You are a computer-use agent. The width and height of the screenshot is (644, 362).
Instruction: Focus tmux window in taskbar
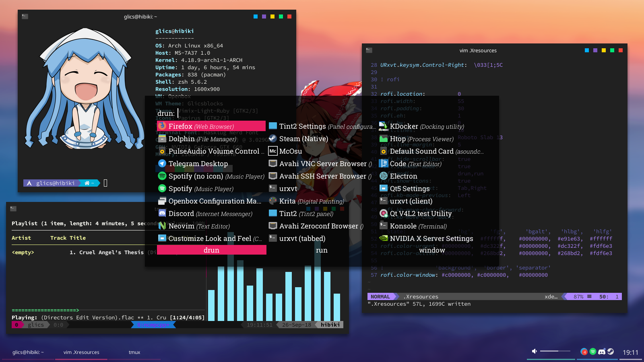(x=134, y=352)
